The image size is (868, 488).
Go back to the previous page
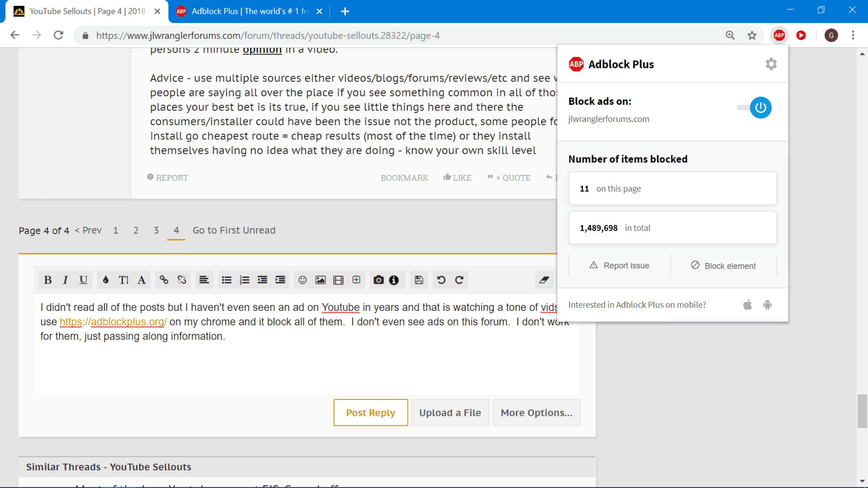point(15,35)
